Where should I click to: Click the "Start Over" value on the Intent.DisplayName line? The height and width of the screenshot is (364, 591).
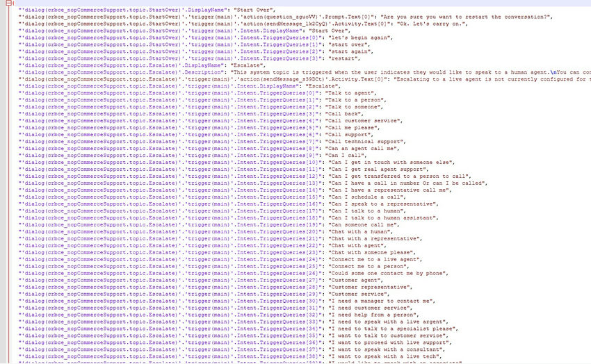(x=330, y=31)
